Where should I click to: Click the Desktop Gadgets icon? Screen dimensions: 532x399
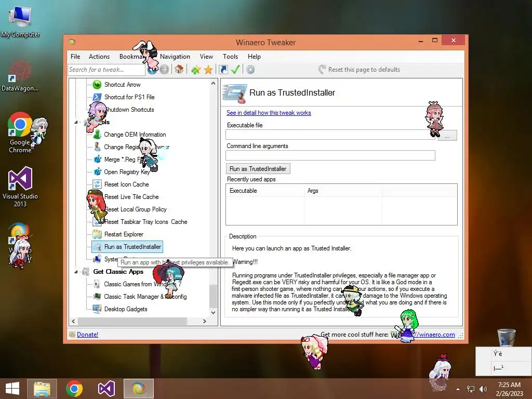pos(97,309)
